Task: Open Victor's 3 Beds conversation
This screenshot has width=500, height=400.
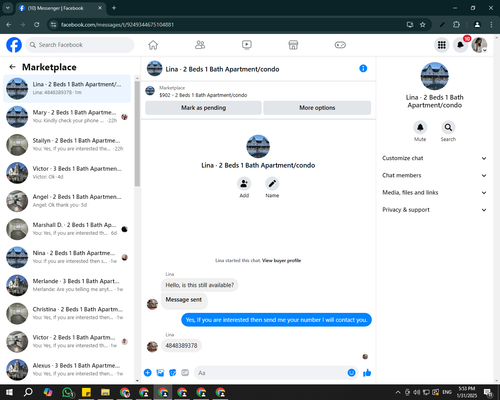Action: click(x=67, y=173)
